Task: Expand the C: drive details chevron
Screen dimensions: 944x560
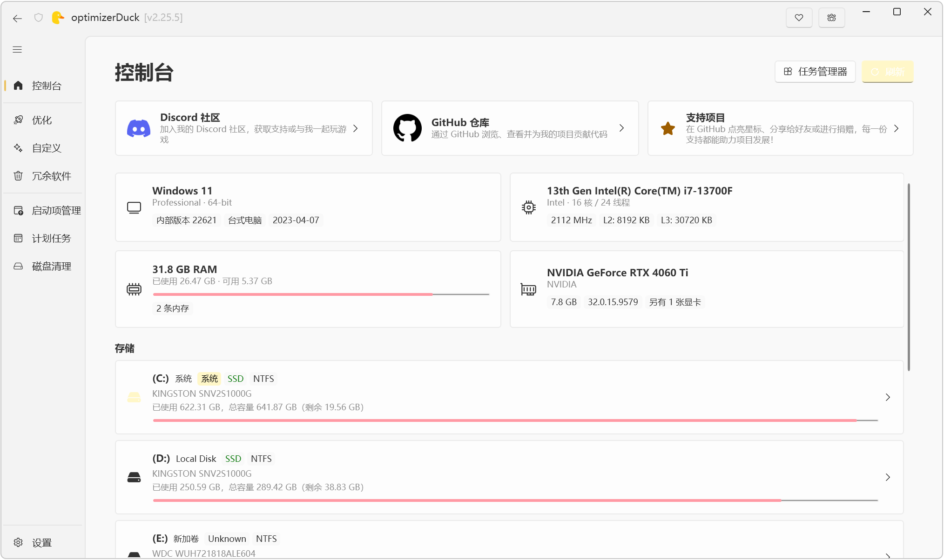Action: 888,397
